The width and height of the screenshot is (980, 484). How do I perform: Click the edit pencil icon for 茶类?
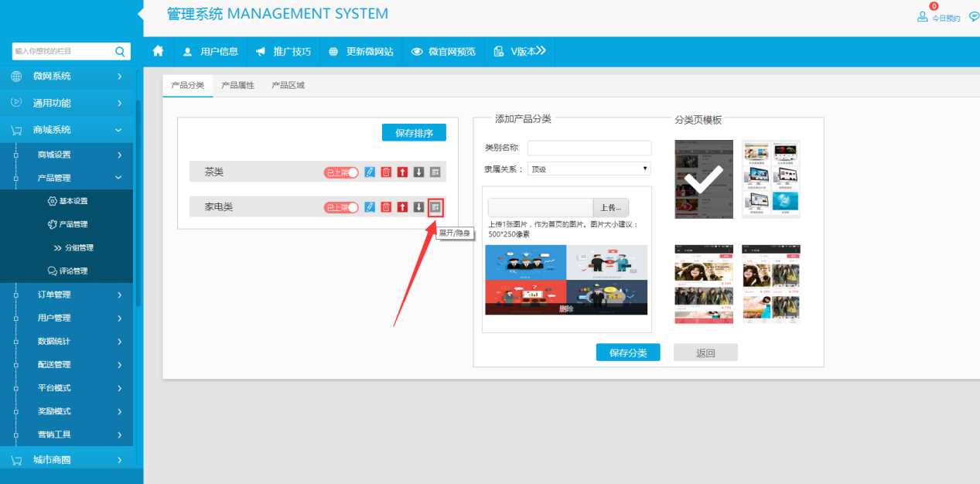(x=370, y=172)
